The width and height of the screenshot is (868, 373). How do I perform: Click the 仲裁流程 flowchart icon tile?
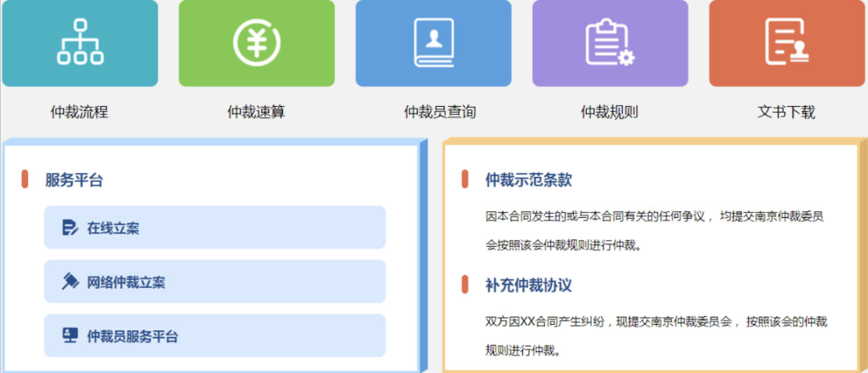pos(80,42)
